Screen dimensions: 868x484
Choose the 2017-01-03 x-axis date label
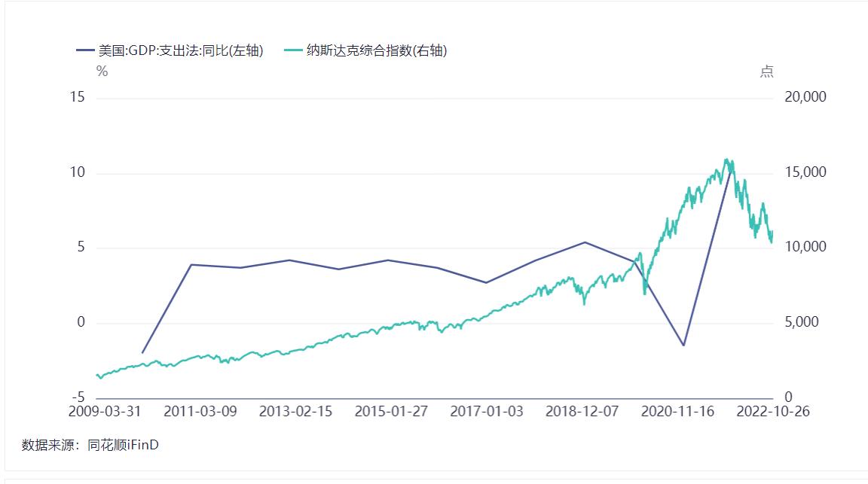(486, 412)
